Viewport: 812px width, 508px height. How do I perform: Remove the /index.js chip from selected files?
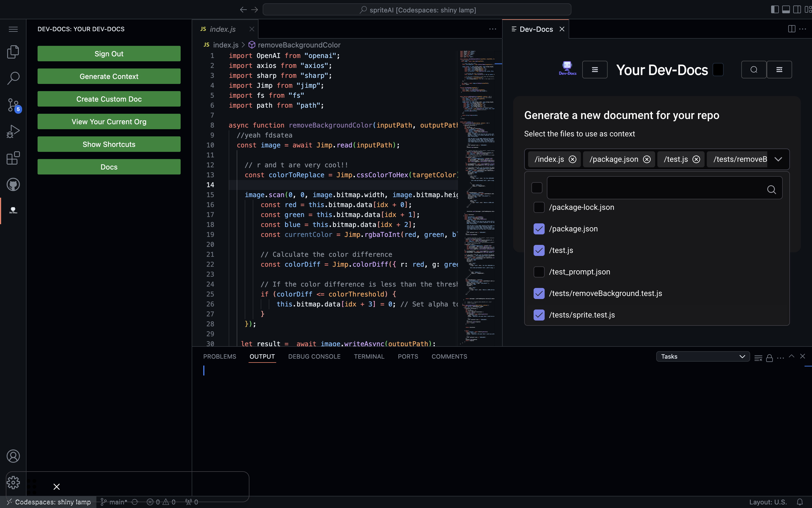pyautogui.click(x=572, y=159)
